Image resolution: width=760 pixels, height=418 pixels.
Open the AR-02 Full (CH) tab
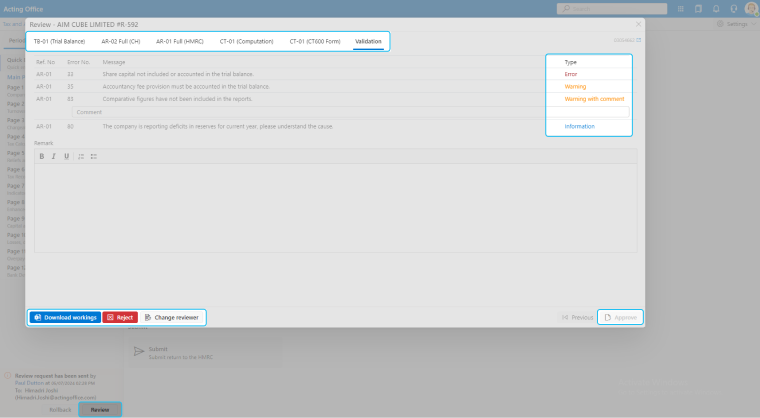(121, 42)
